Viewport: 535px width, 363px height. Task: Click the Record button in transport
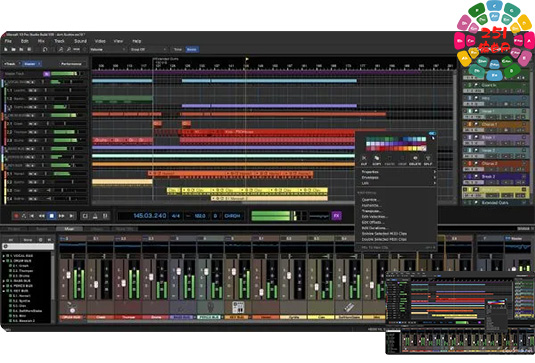click(16, 216)
